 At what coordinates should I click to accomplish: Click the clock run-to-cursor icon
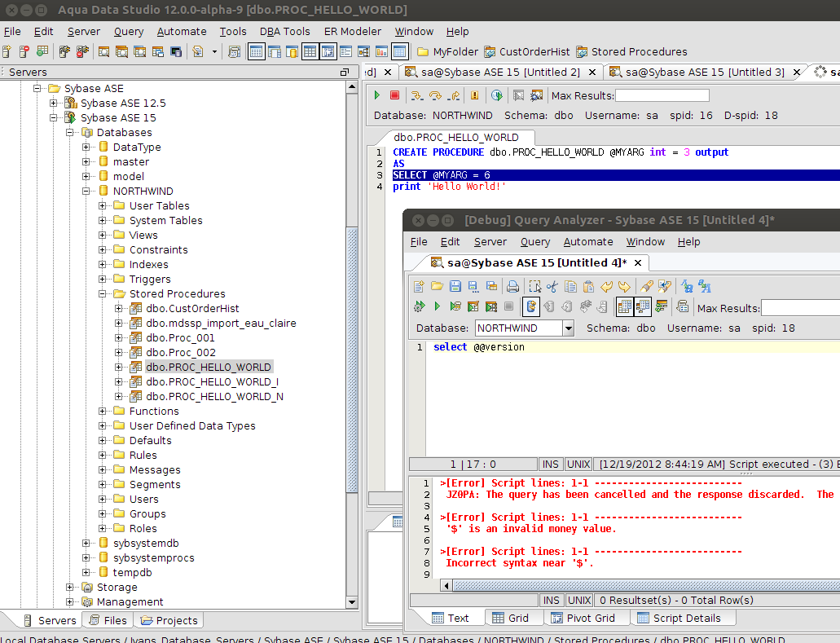(497, 95)
